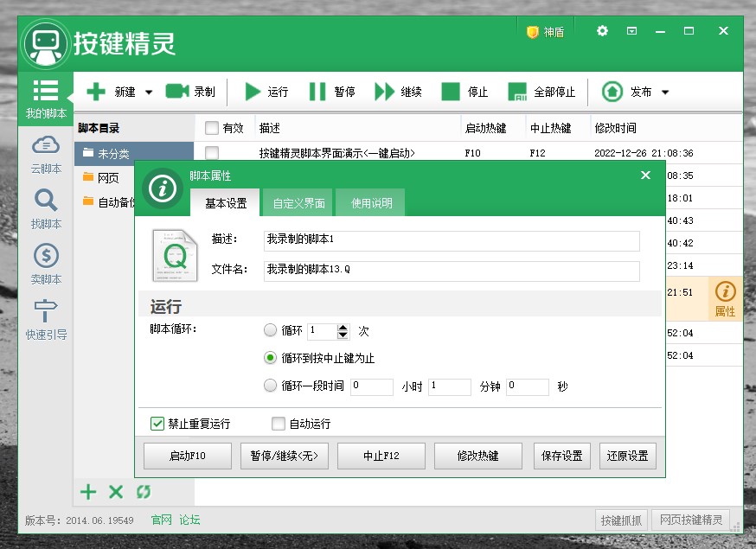Sort by the 启动热键 column header
The height and width of the screenshot is (549, 756).
[485, 128]
